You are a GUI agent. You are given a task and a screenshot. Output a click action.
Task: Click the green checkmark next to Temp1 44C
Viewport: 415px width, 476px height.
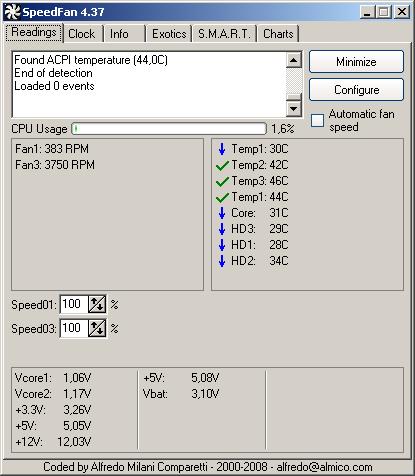click(x=222, y=197)
